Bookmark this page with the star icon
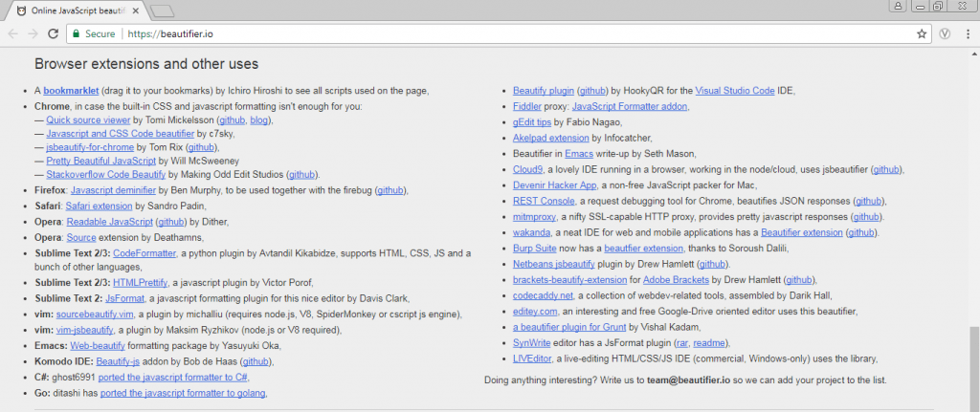The width and height of the screenshot is (980, 412). pyautogui.click(x=921, y=33)
